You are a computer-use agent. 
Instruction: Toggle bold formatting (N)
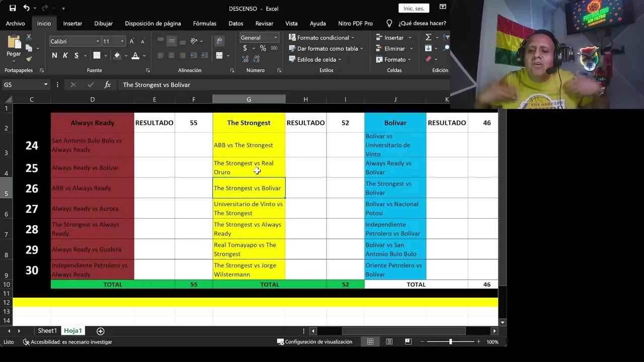54,55
